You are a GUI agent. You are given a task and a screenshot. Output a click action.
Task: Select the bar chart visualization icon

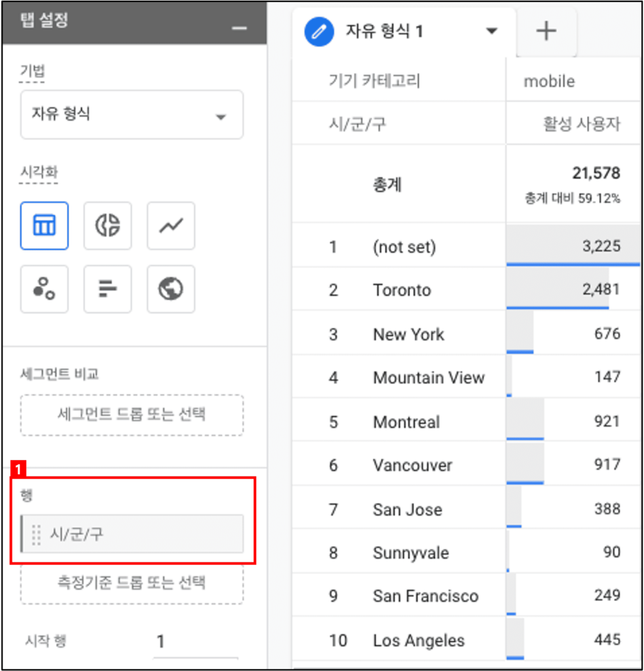[107, 289]
